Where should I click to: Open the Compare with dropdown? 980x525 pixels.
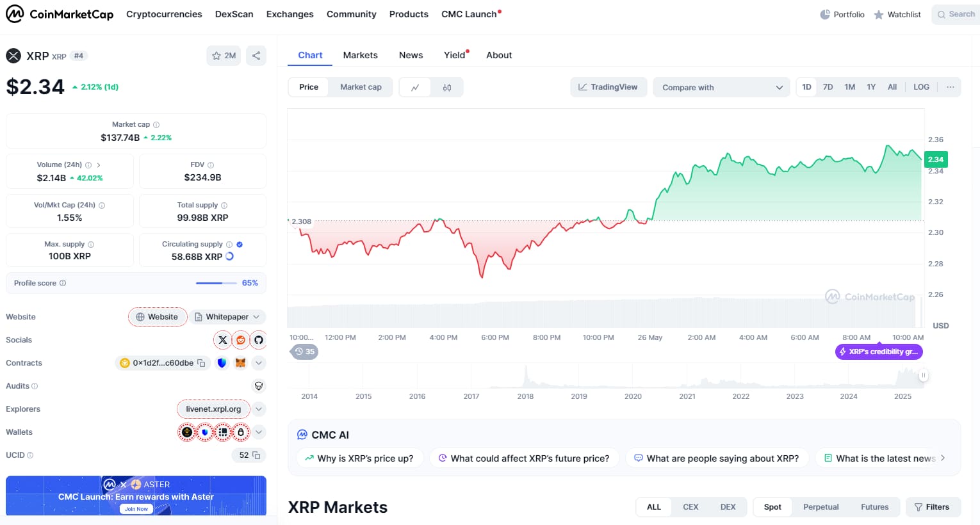pos(722,88)
